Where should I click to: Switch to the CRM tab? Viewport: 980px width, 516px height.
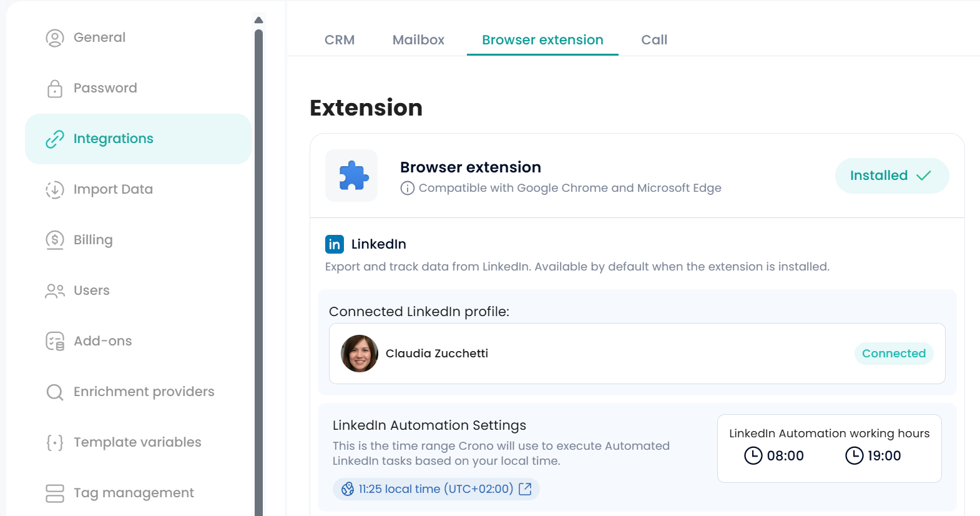340,40
